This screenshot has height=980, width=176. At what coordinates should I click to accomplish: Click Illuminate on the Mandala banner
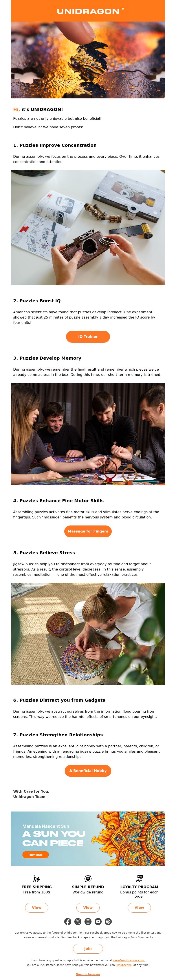click(35, 855)
